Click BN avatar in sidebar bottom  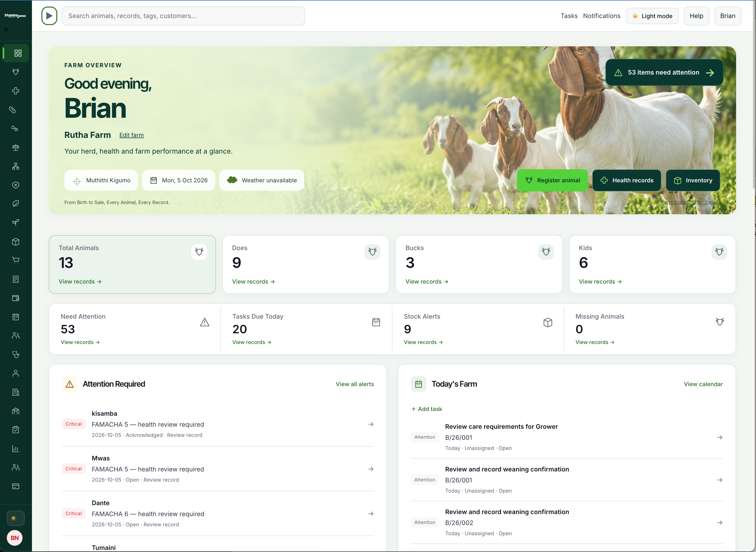15,538
